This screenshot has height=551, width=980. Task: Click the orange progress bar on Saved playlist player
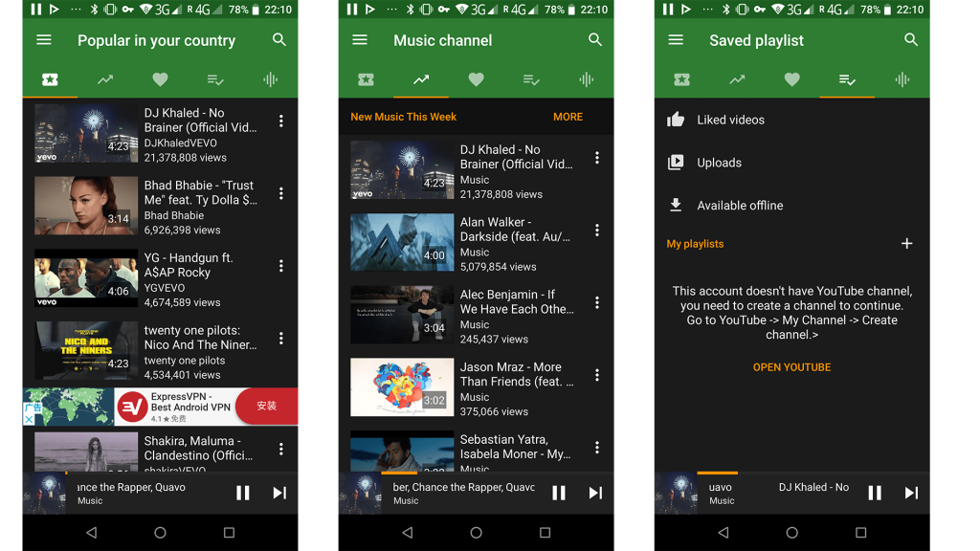(x=717, y=473)
